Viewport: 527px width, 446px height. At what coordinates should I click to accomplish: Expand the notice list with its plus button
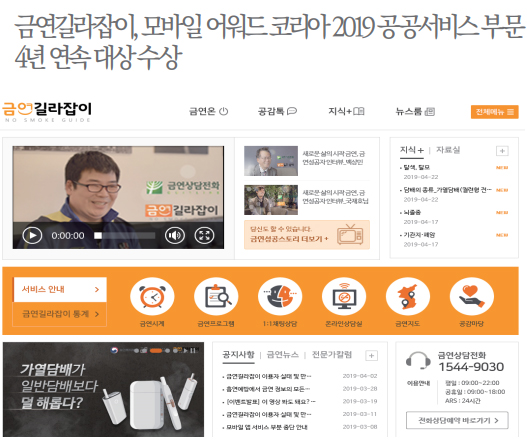pyautogui.click(x=371, y=356)
